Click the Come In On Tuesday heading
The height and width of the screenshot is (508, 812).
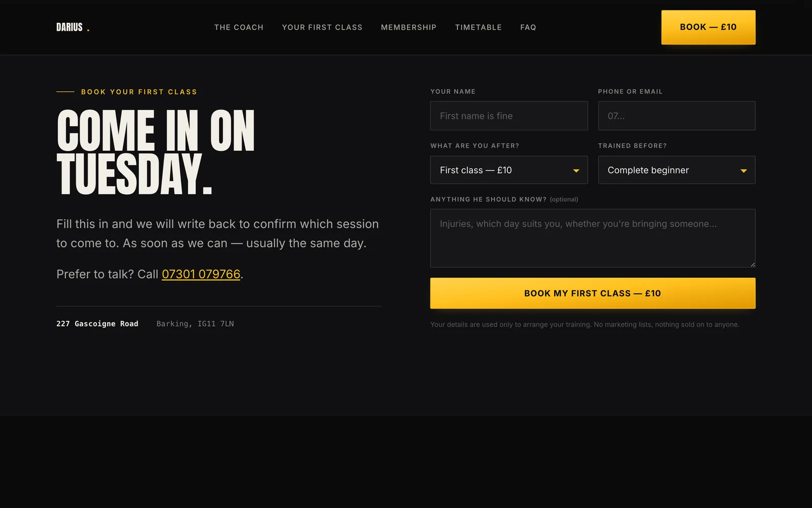tap(155, 152)
